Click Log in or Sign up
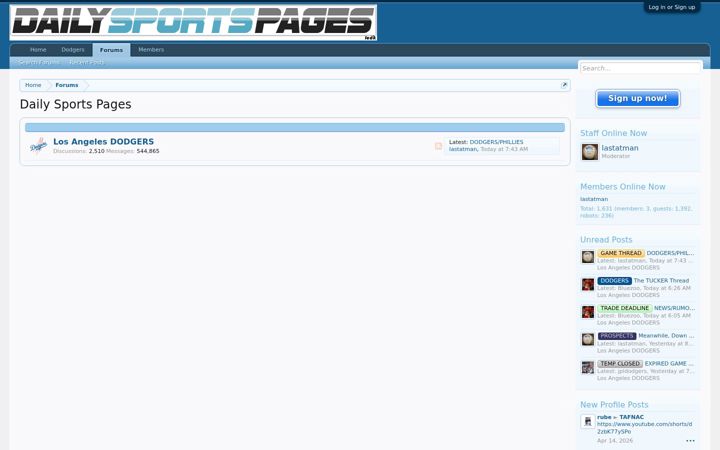720x450 pixels. pyautogui.click(x=671, y=7)
